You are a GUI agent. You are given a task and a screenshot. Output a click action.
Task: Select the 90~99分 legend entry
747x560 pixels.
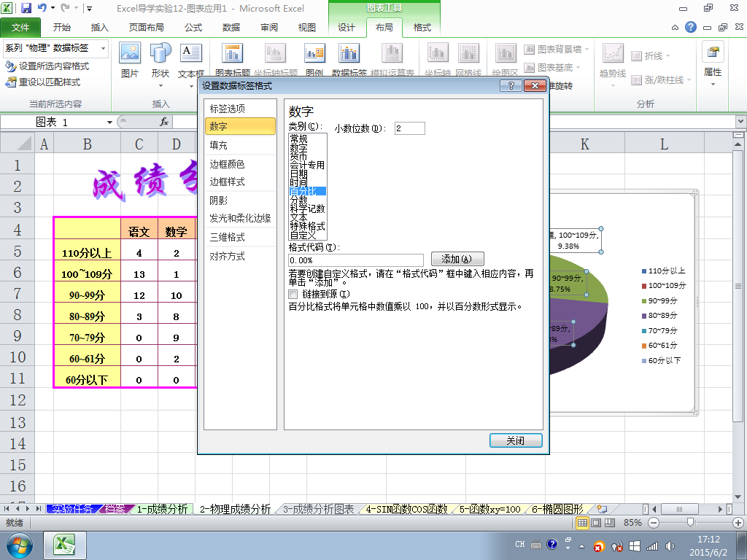(x=659, y=300)
